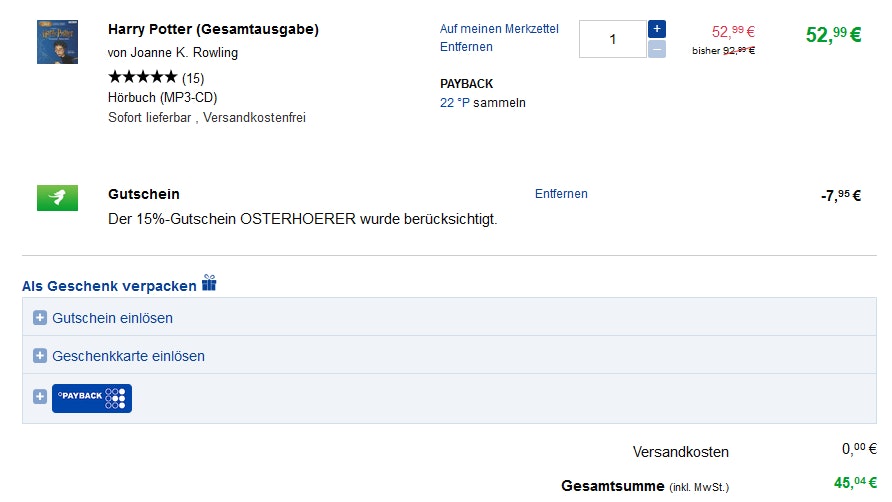Remove the OSTERHOERER voucher via Entfernen
The width and height of the screenshot is (892, 502).
point(561,194)
